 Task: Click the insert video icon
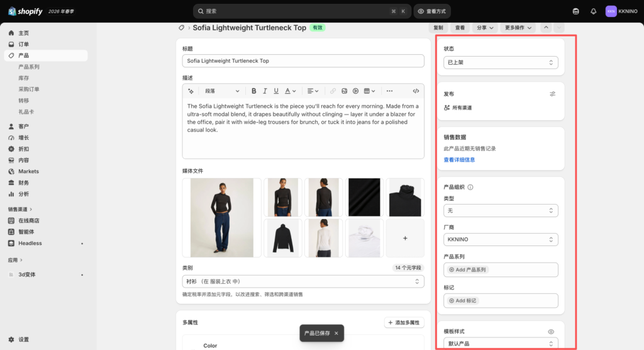[356, 91]
